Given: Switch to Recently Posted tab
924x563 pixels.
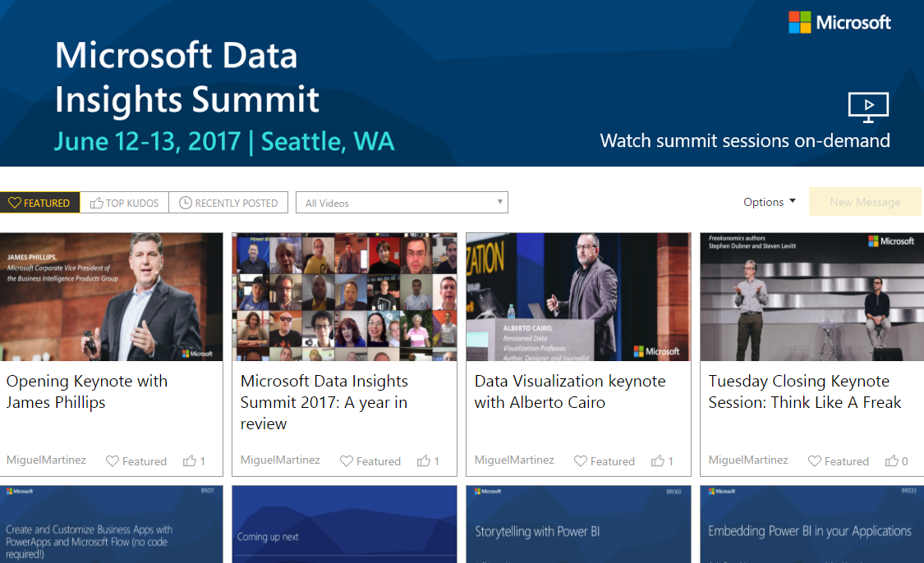Looking at the screenshot, I should point(228,203).
